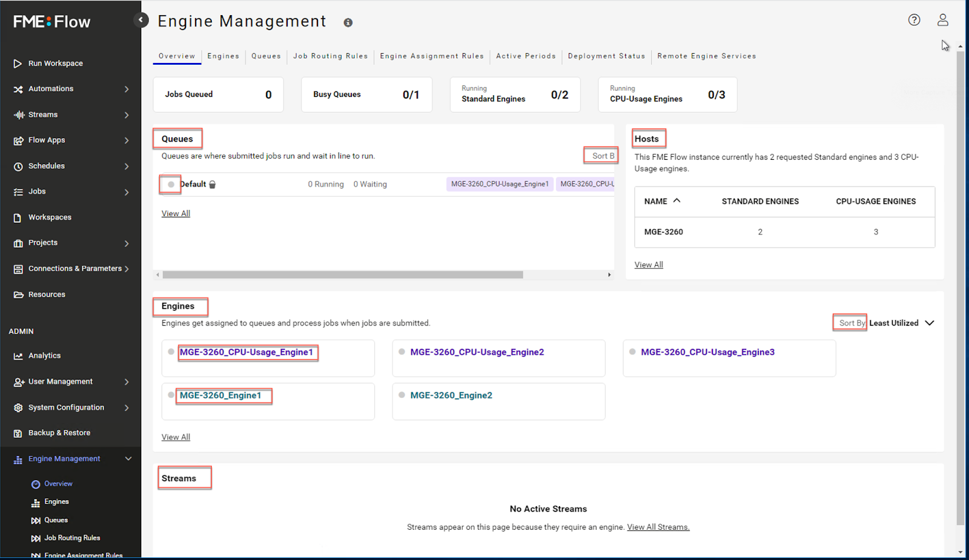Open the Job Routing Rules tab
The width and height of the screenshot is (969, 560).
[x=331, y=56]
